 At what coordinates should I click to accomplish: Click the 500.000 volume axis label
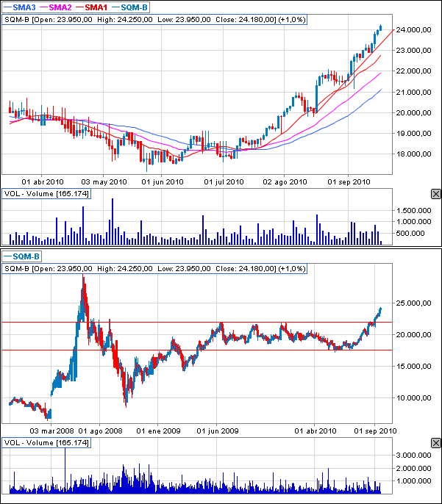click(410, 233)
